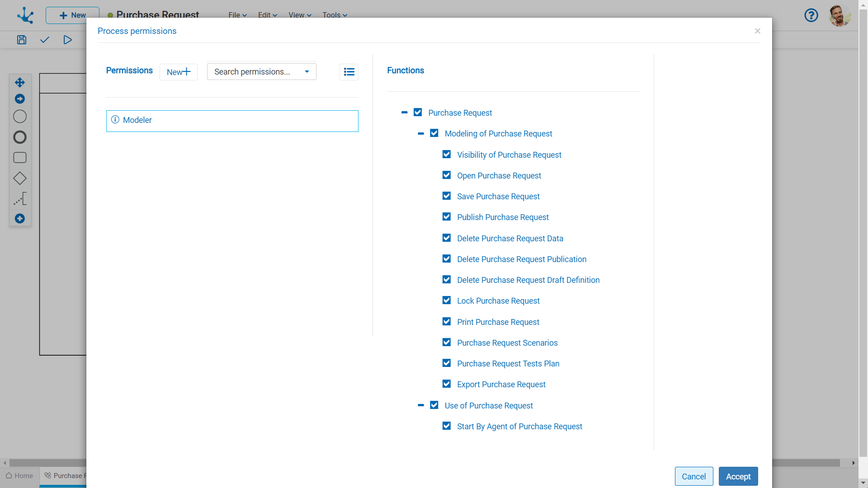Select the move tool in the palette
868x488 pixels.
pyautogui.click(x=20, y=82)
